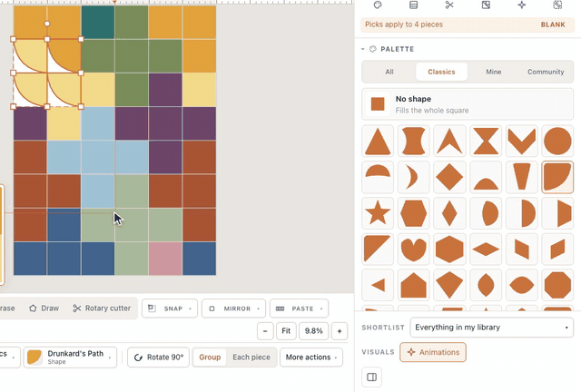Choose the square diamond shape
The height and width of the screenshot is (392, 581).
tap(449, 177)
